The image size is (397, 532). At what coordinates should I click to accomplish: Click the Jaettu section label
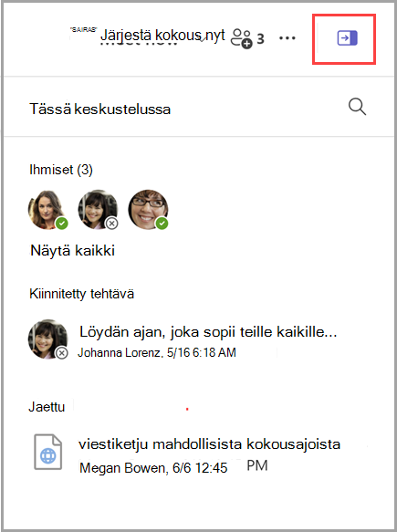pyautogui.click(x=47, y=407)
